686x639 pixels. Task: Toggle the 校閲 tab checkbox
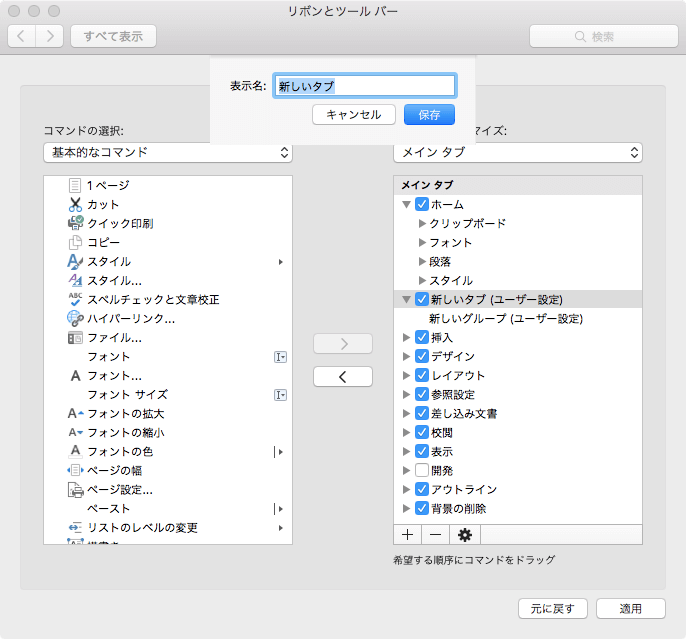tap(422, 432)
